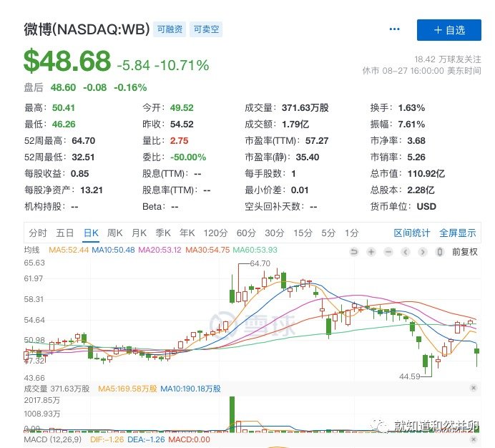Click the 总市值 value 110.92亿
Screen dimensions: 495x448
pyautogui.click(x=426, y=173)
